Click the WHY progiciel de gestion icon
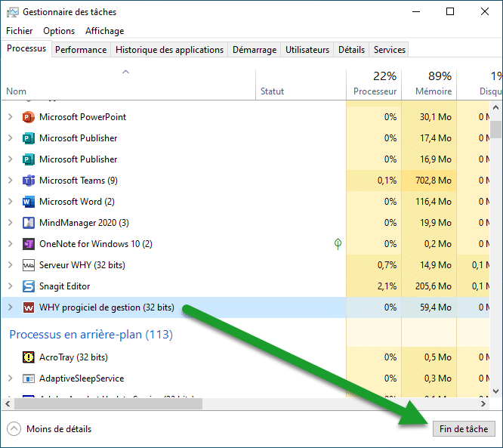Screen dimensions: 503x448 tap(28, 307)
